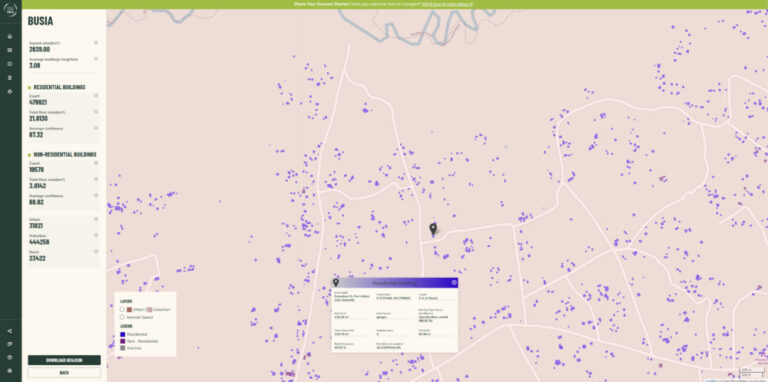Screen dimensions: 768x382
Task: Click the Share icon in the lower sidebar
Action: tap(10, 331)
